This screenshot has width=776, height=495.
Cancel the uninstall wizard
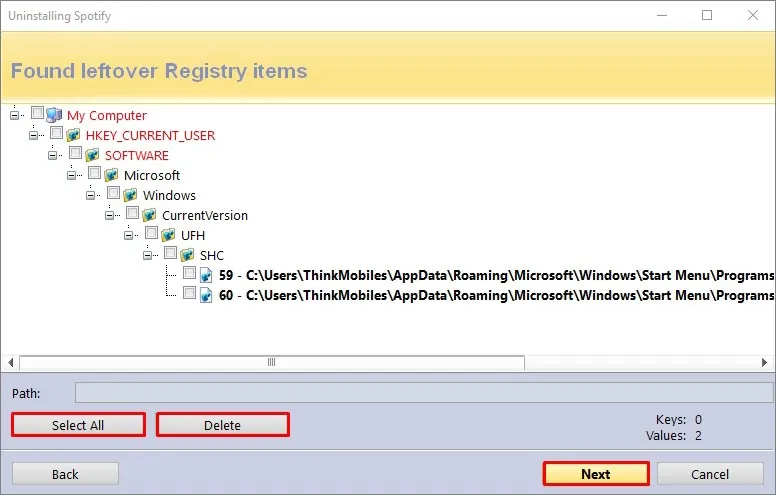coord(710,474)
